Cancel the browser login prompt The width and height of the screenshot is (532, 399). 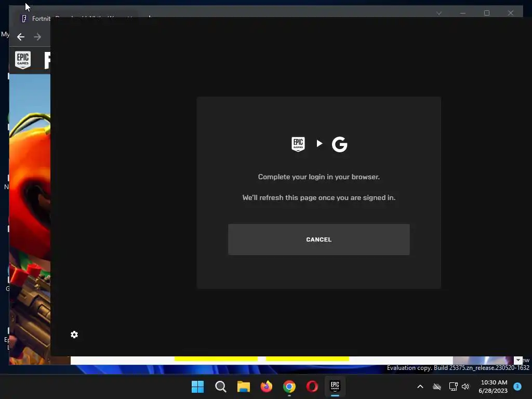coord(318,240)
